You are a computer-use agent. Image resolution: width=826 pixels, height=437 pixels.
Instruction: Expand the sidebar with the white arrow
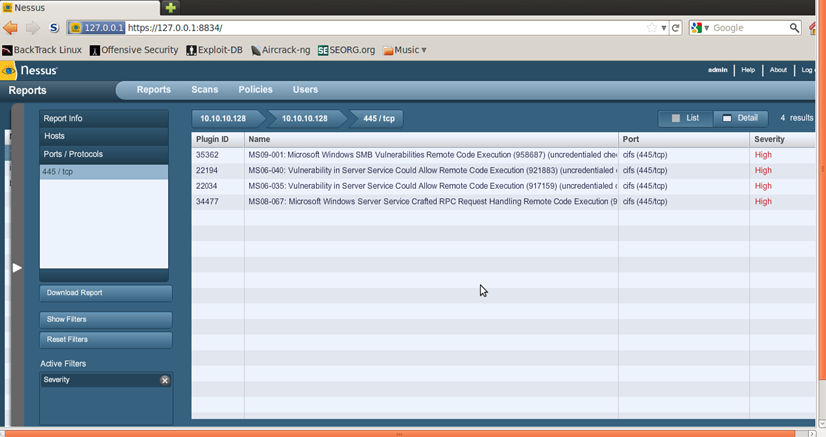point(17,267)
